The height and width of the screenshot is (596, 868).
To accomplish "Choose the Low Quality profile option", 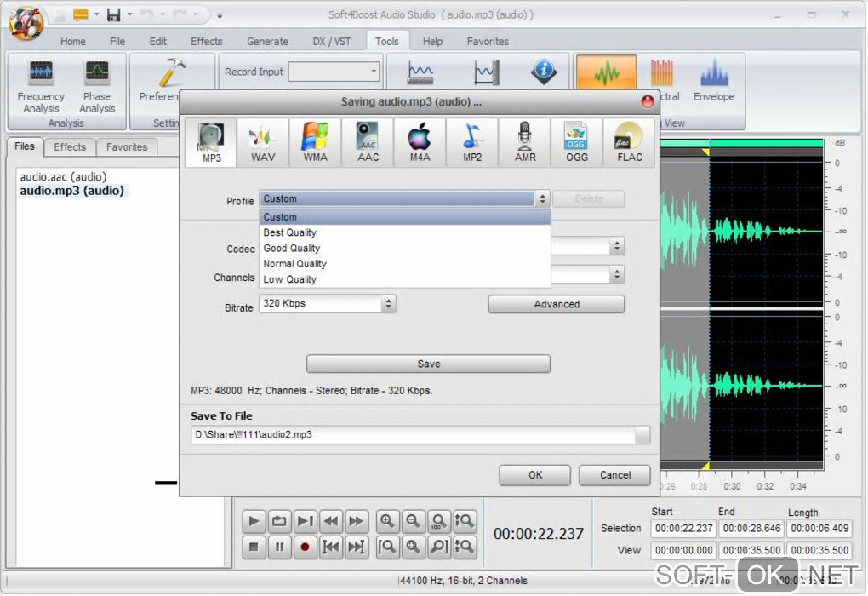I will coord(290,279).
